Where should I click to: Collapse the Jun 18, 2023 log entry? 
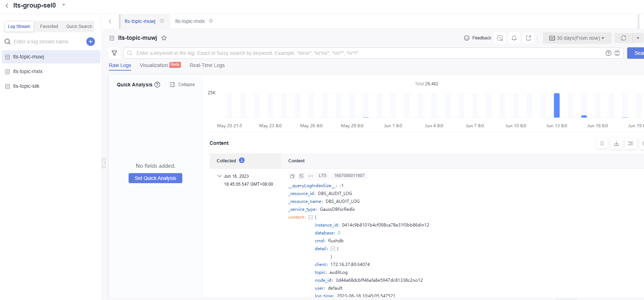(x=220, y=176)
